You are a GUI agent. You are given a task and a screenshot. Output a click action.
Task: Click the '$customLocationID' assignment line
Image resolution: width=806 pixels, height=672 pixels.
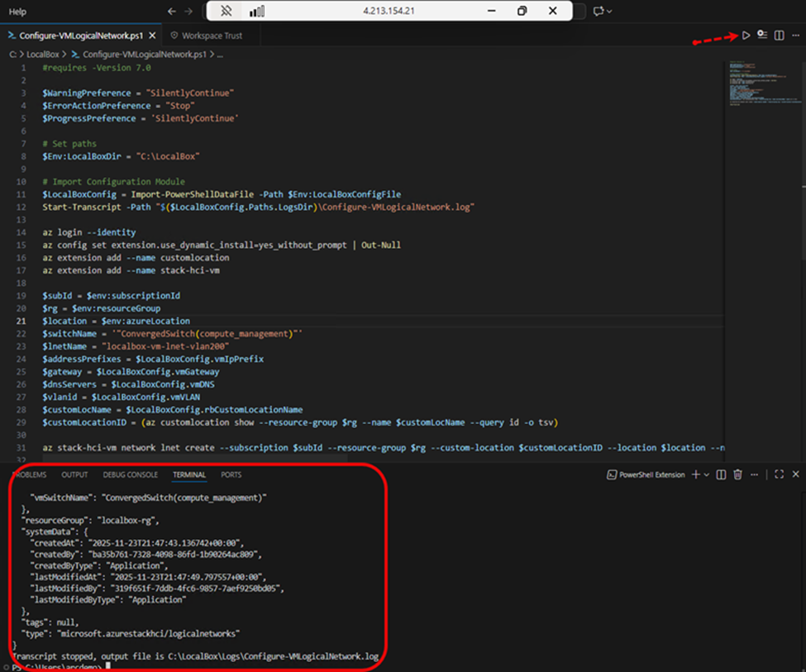coord(300,422)
